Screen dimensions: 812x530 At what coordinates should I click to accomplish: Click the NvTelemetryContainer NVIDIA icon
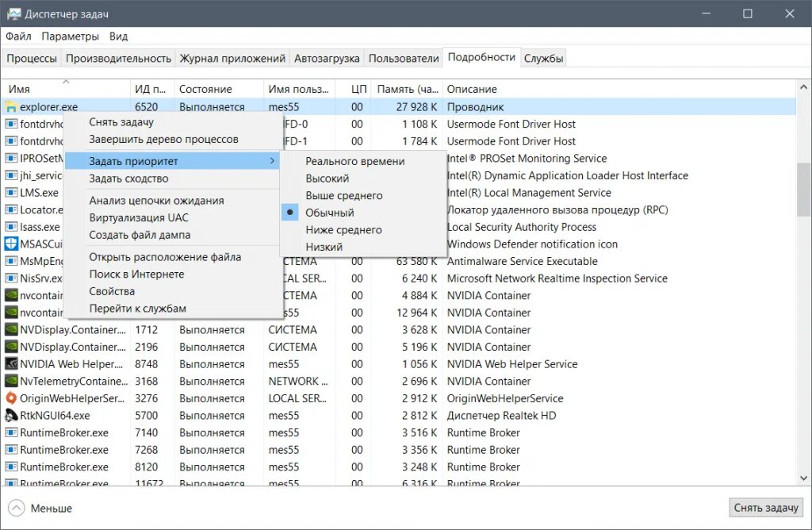[11, 382]
